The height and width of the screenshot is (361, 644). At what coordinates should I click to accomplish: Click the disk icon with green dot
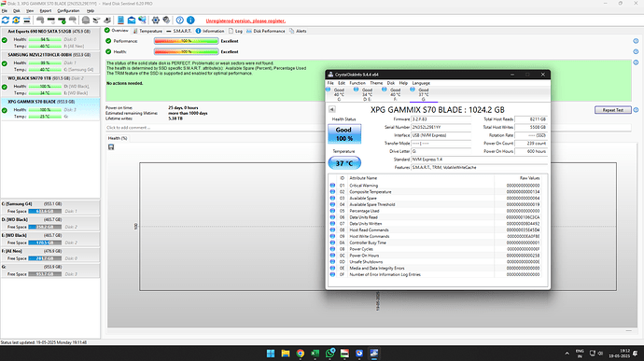[62, 20]
